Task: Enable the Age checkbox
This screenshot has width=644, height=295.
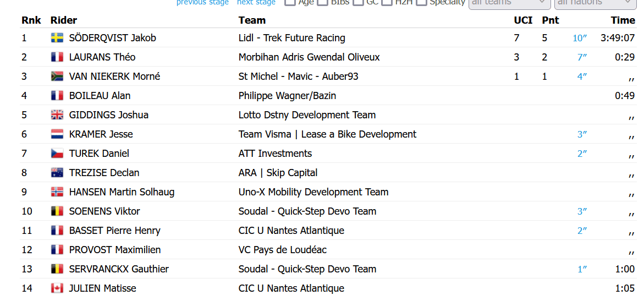Action: [290, 2]
